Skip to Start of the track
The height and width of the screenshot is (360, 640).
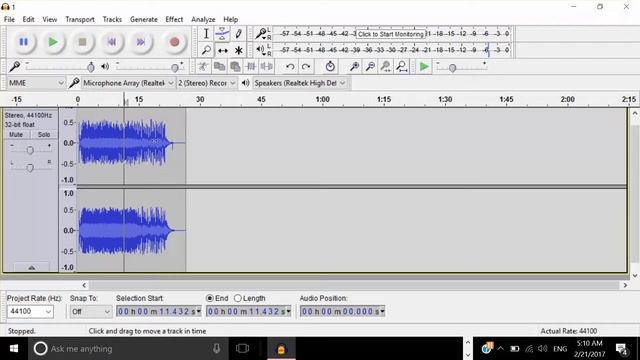tap(111, 42)
